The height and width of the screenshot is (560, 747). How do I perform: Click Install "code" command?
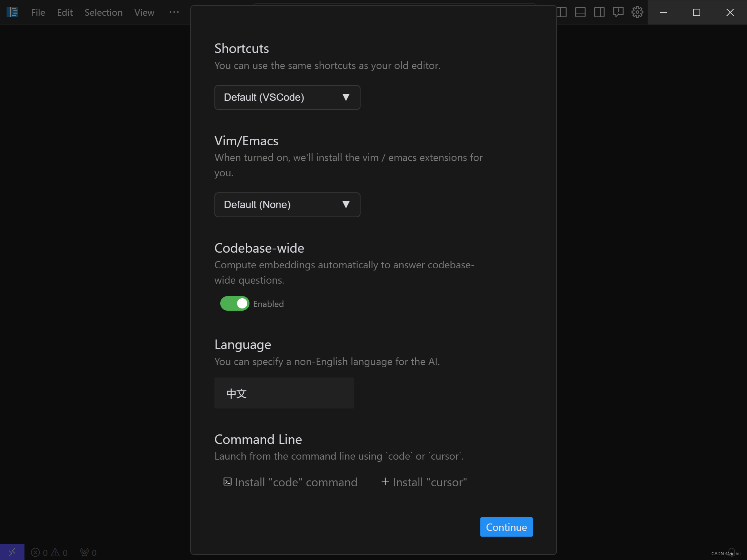(x=290, y=482)
